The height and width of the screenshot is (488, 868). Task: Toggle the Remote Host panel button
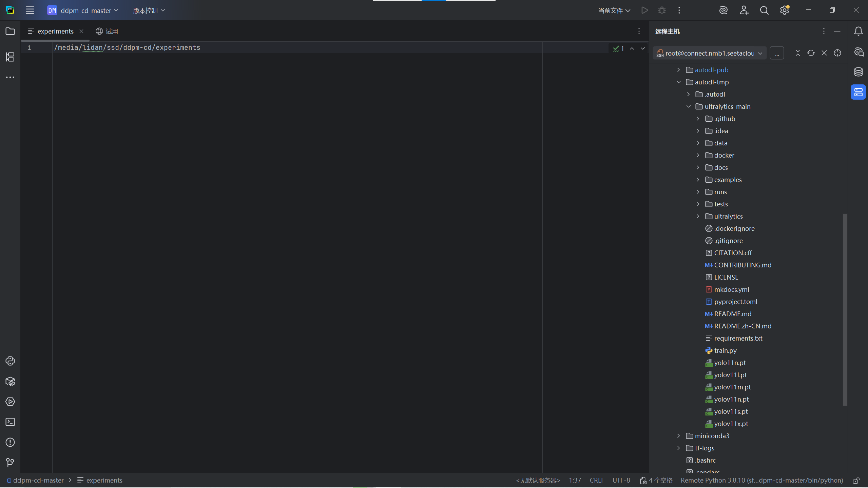[859, 92]
